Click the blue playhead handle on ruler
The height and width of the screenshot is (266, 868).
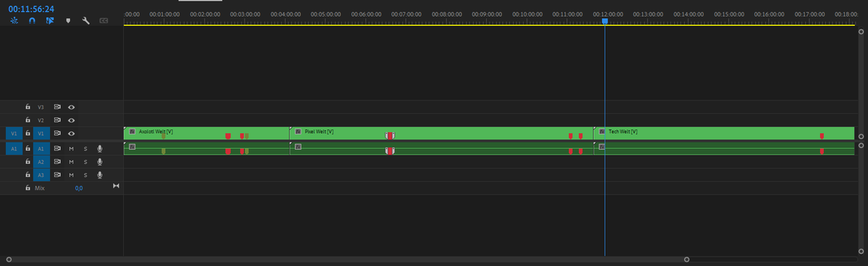click(605, 22)
